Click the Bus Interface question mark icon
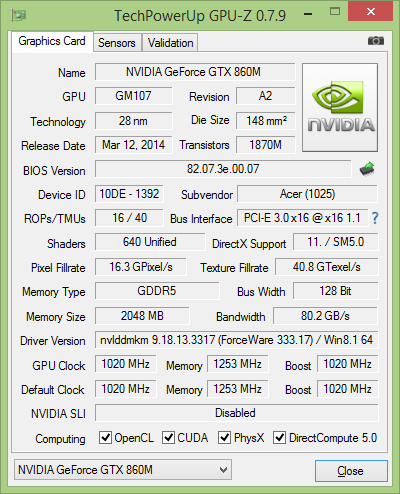The height and width of the screenshot is (494, 400). 375,218
